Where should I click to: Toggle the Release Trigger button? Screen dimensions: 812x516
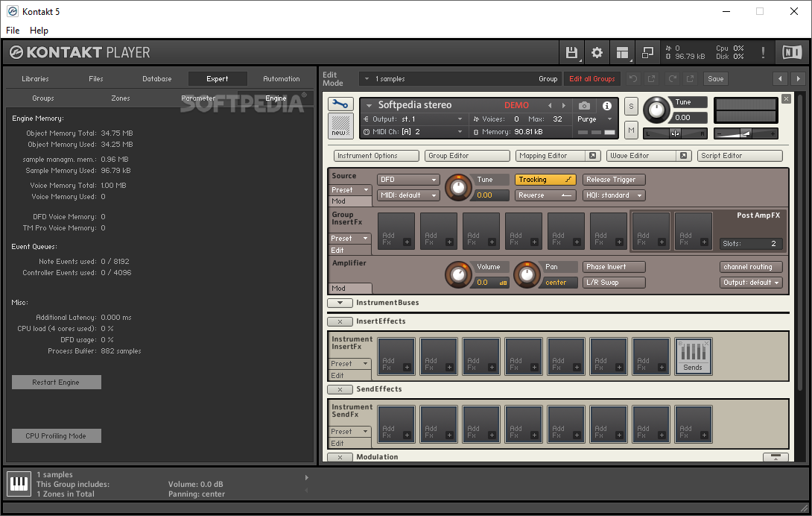[x=614, y=180]
